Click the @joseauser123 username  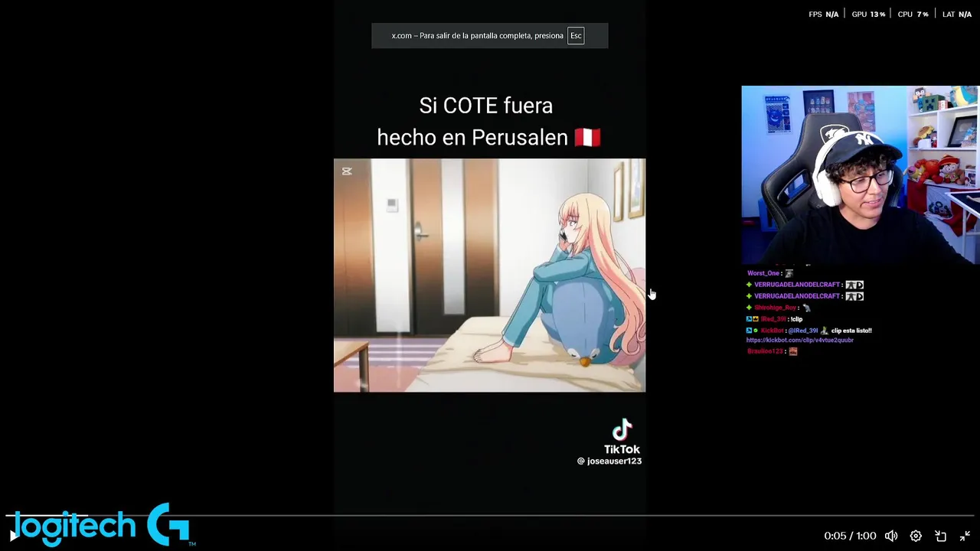[x=609, y=461]
